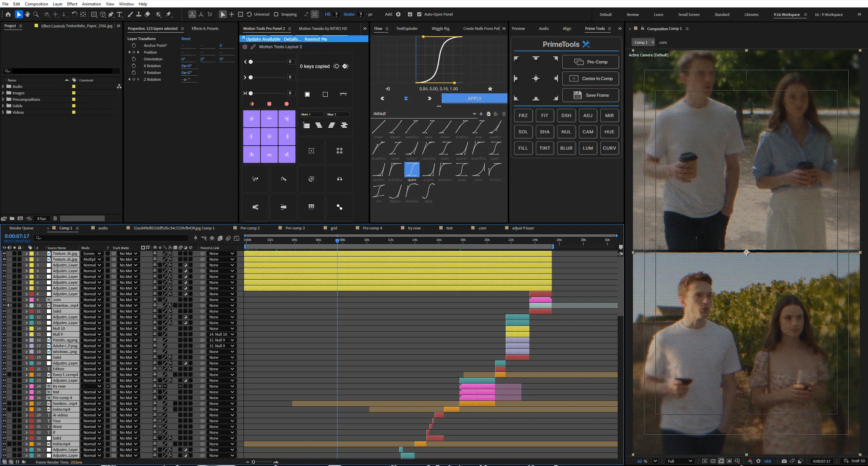The height and width of the screenshot is (466, 868).
Task: Delete selected item with project trash icon
Action: [55, 219]
